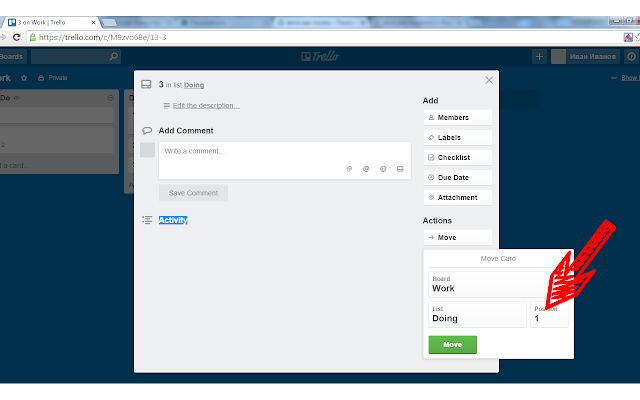
Task: Star the board with the star icon
Action: click(x=24, y=78)
